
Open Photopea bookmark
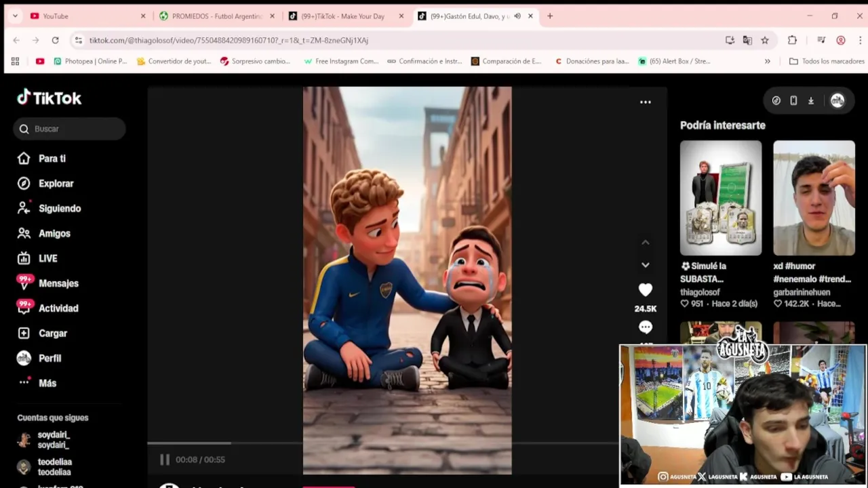pos(90,61)
